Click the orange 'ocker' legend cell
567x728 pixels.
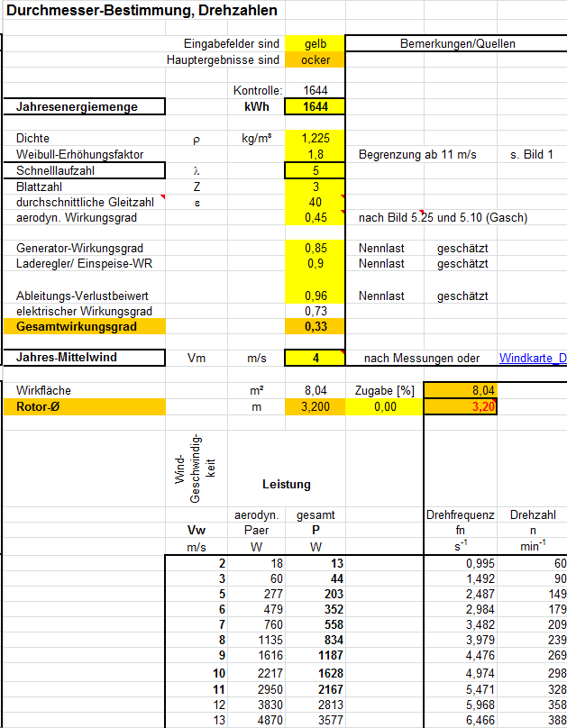(315, 59)
